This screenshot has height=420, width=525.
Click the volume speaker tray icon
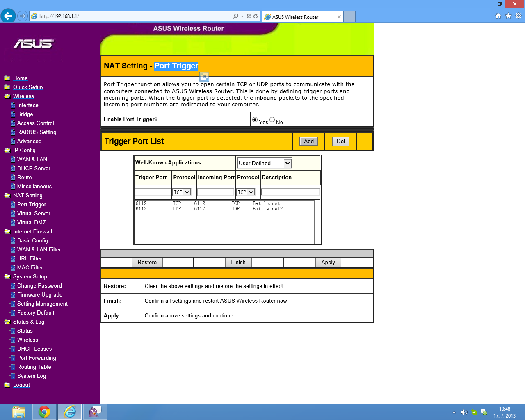point(464,412)
